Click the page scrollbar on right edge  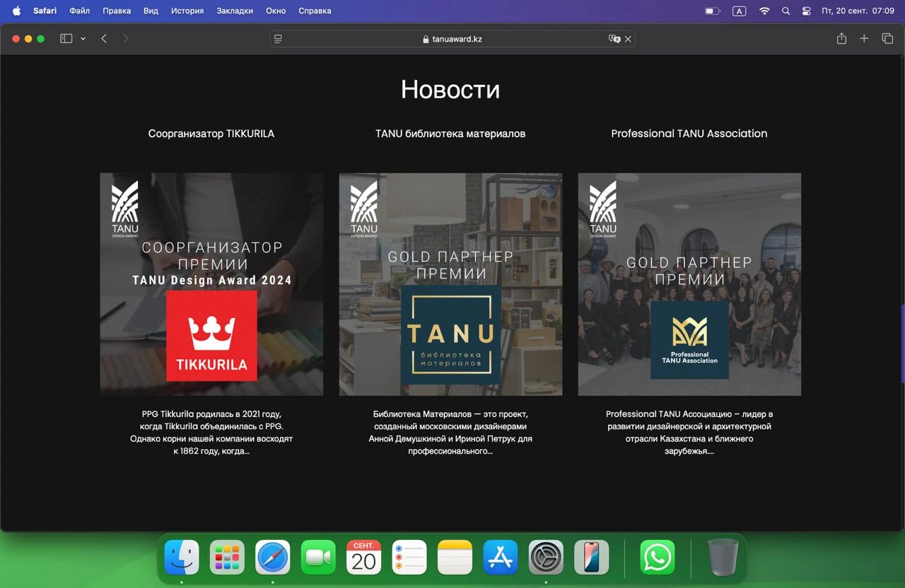901,344
